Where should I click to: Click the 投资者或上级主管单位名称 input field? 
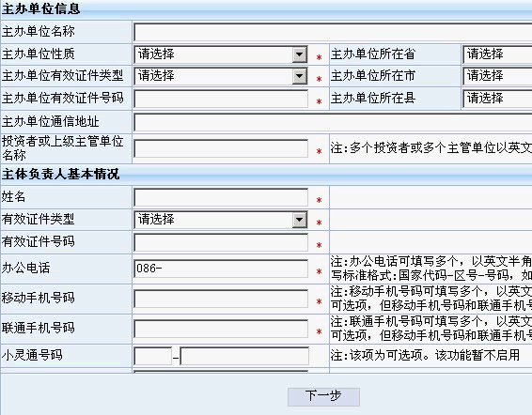pyautogui.click(x=221, y=148)
